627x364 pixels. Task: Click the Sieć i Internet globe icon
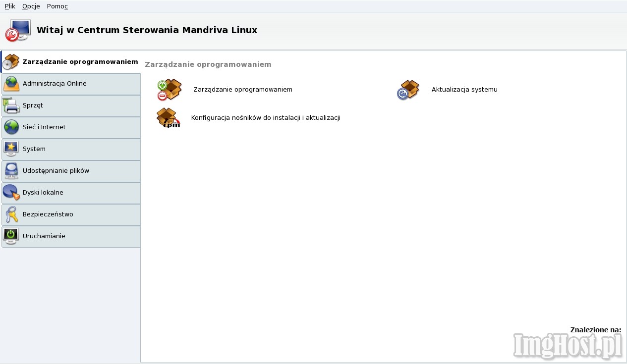click(x=11, y=127)
